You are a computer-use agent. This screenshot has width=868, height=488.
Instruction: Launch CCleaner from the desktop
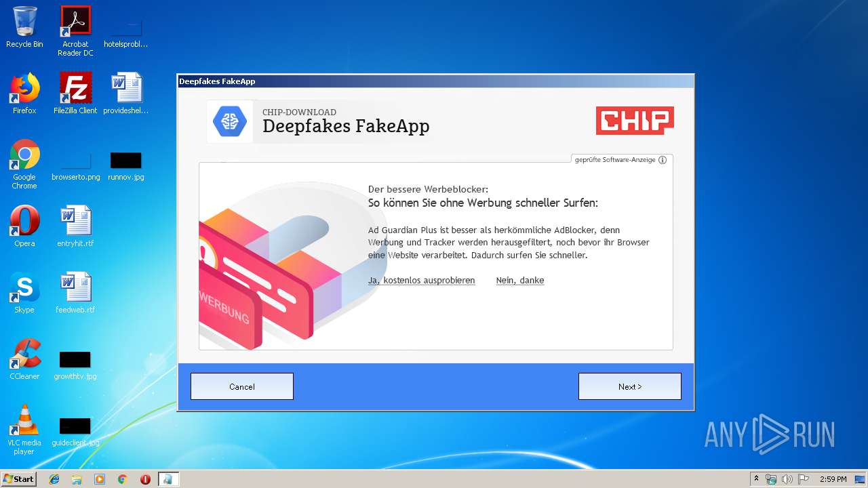24,359
